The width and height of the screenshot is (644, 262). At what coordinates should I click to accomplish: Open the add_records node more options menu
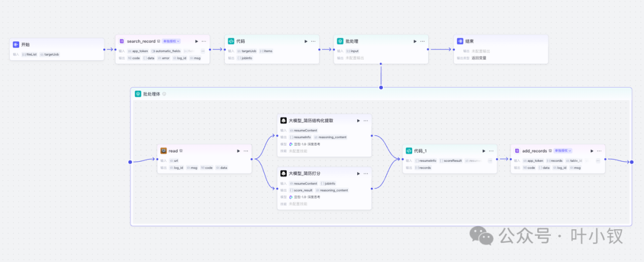600,151
